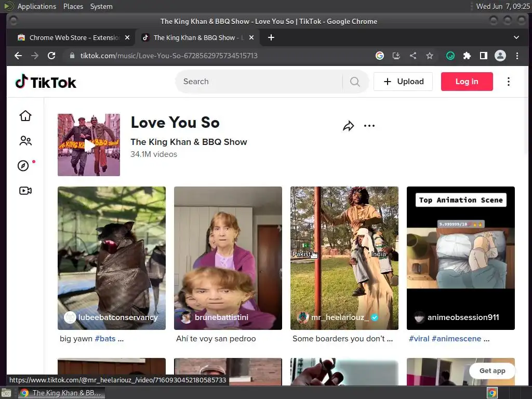This screenshot has width=532, height=399.
Task: Open lubeebatconservancy bat video
Action: coord(112,258)
